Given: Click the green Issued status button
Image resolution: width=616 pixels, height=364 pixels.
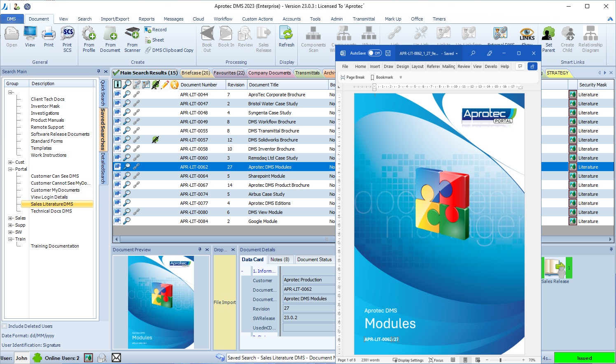Looking at the screenshot, I should tap(584, 358).
